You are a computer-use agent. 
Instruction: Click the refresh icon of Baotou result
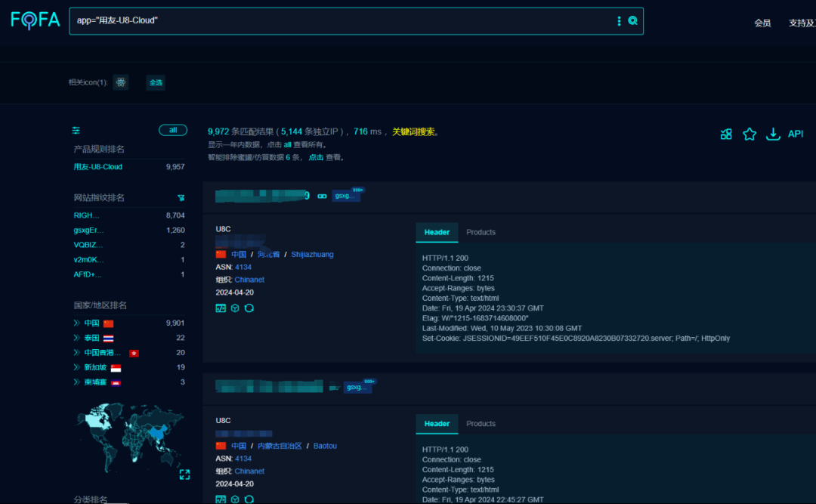tap(249, 499)
